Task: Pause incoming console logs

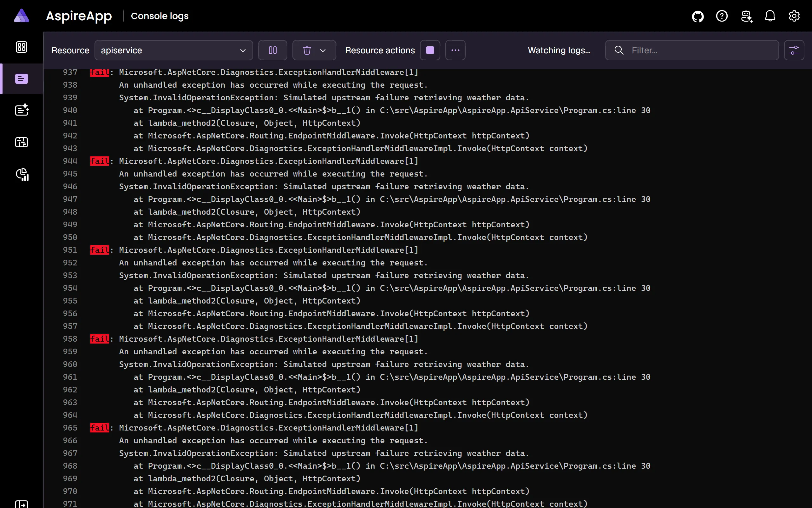Action: (273, 50)
